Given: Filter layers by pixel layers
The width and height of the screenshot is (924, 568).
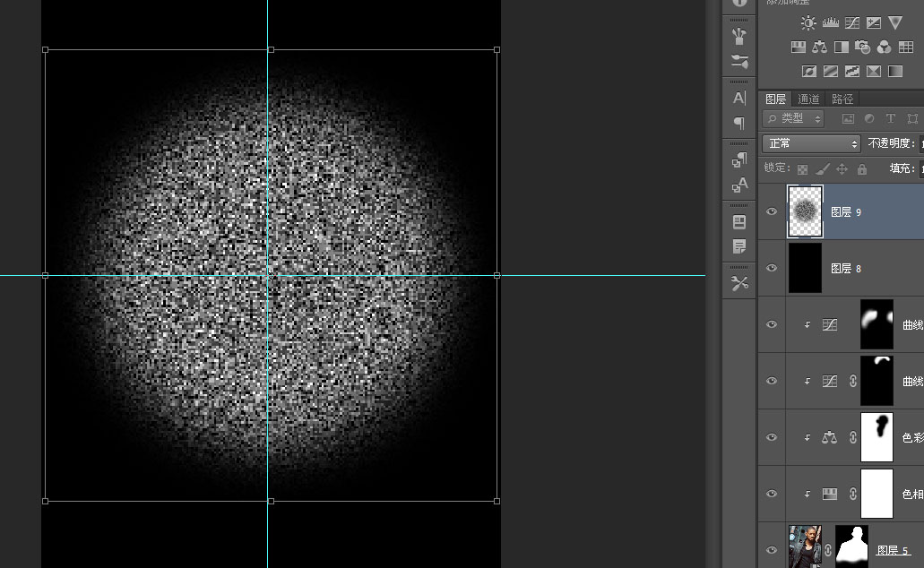Looking at the screenshot, I should [x=848, y=118].
